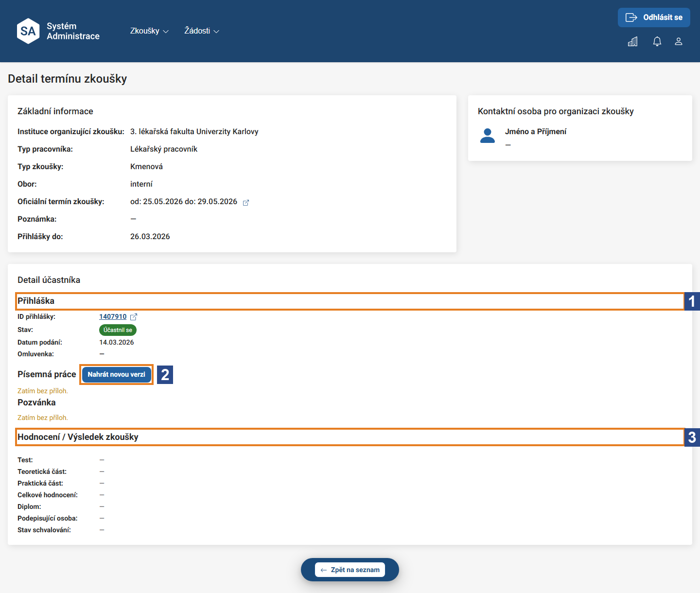
Task: Go back via Zpět na seznam
Action: pyautogui.click(x=350, y=570)
